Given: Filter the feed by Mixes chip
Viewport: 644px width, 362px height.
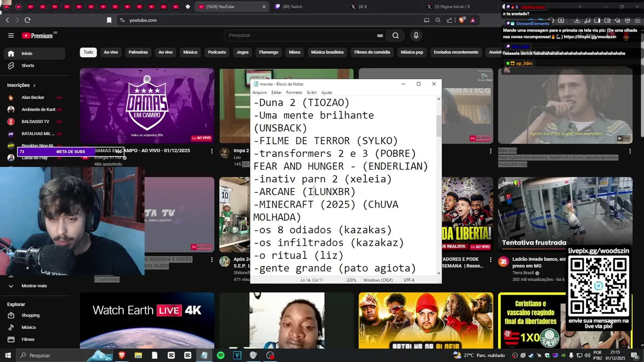Looking at the screenshot, I should (294, 52).
